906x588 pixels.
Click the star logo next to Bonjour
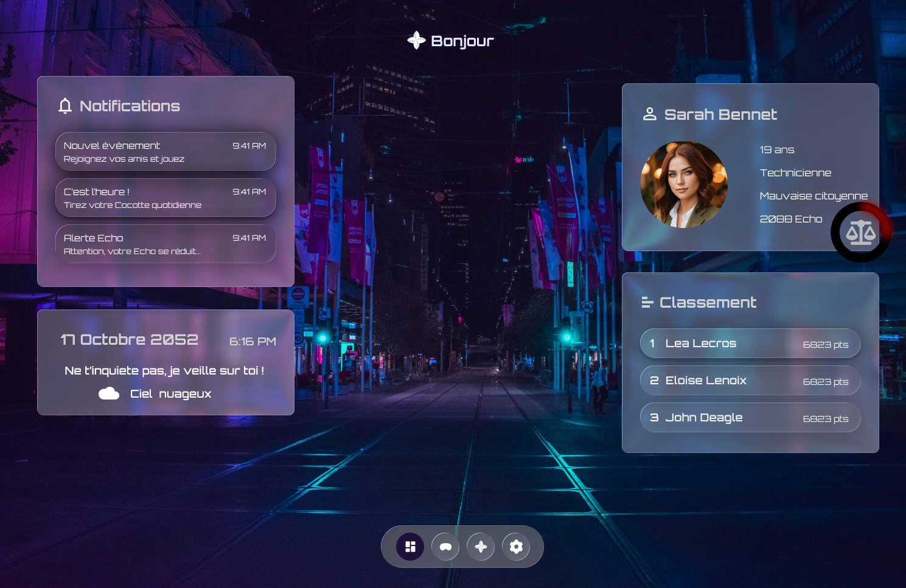tap(416, 41)
